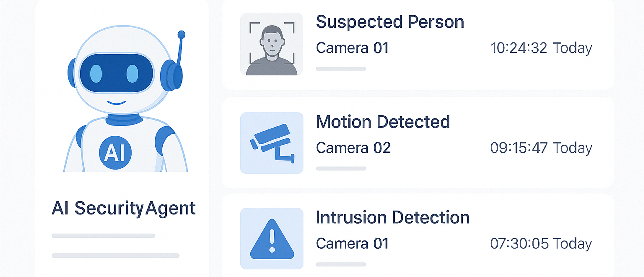Click the suspected person face thumbnail

271,44
